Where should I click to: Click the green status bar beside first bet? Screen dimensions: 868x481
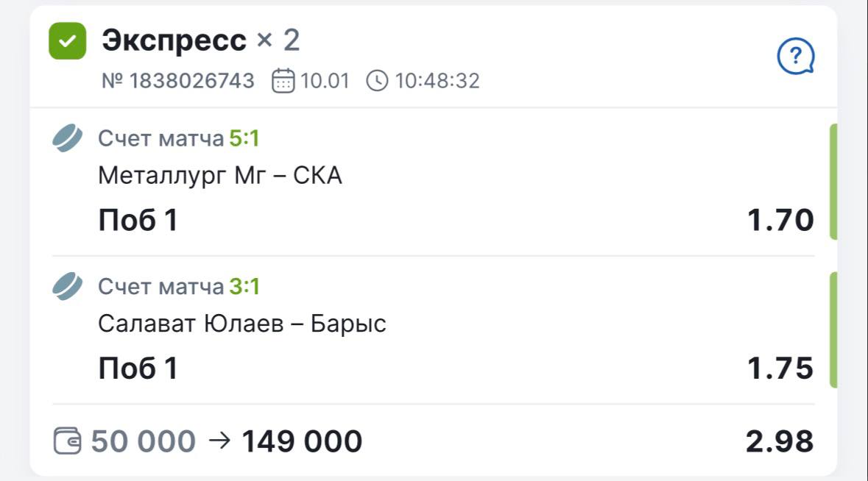coord(833,182)
